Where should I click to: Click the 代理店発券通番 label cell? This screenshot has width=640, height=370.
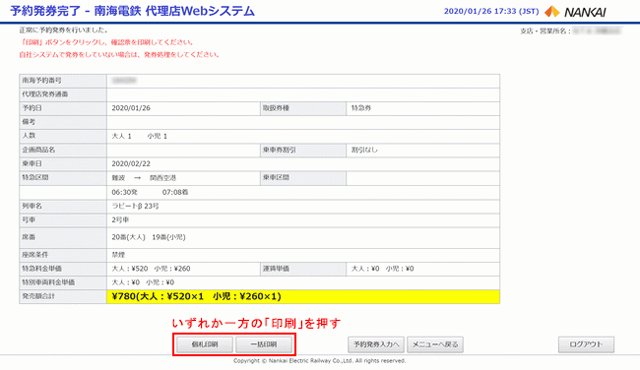63,95
